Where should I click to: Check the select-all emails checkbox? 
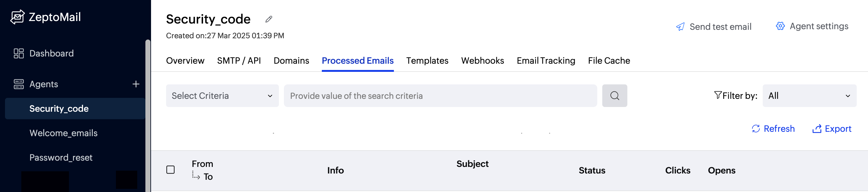170,170
